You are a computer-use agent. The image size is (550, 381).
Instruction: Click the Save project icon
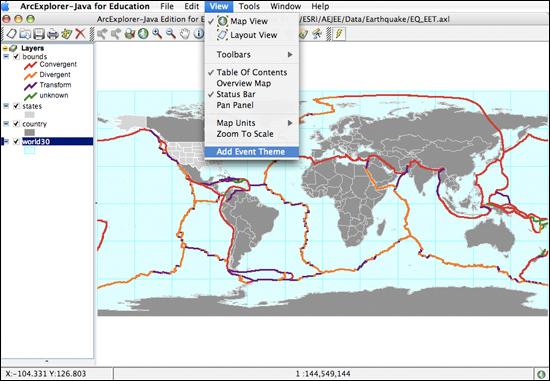tap(39, 34)
